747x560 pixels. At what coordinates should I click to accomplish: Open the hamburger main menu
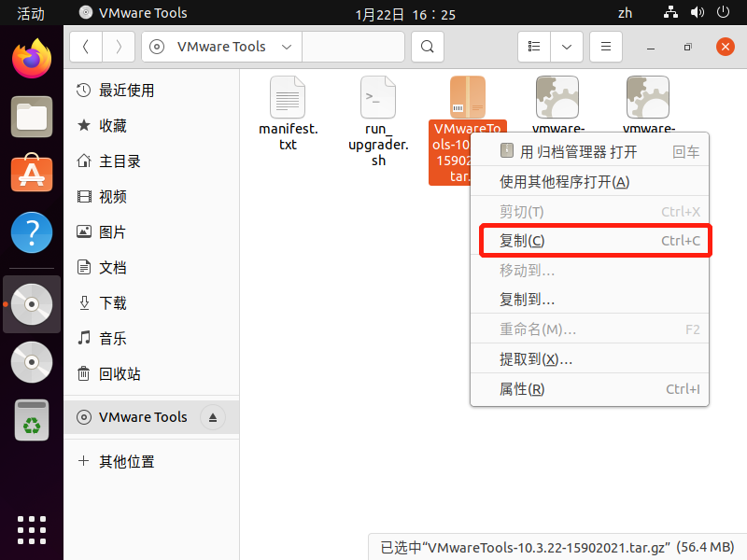pos(605,47)
